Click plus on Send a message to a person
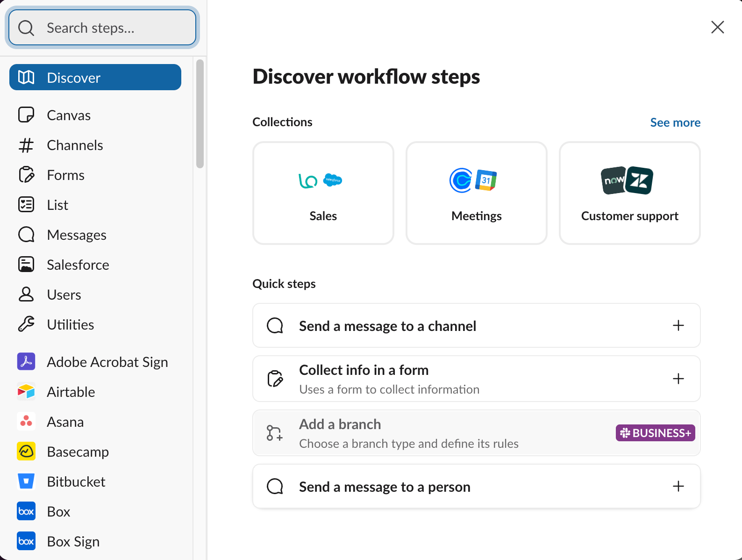The image size is (742, 560). (678, 486)
